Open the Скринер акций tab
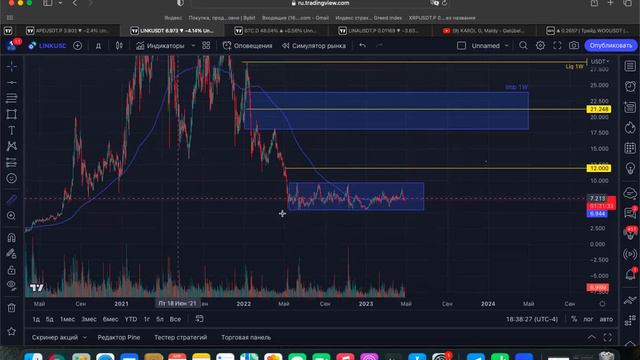 (x=55, y=338)
